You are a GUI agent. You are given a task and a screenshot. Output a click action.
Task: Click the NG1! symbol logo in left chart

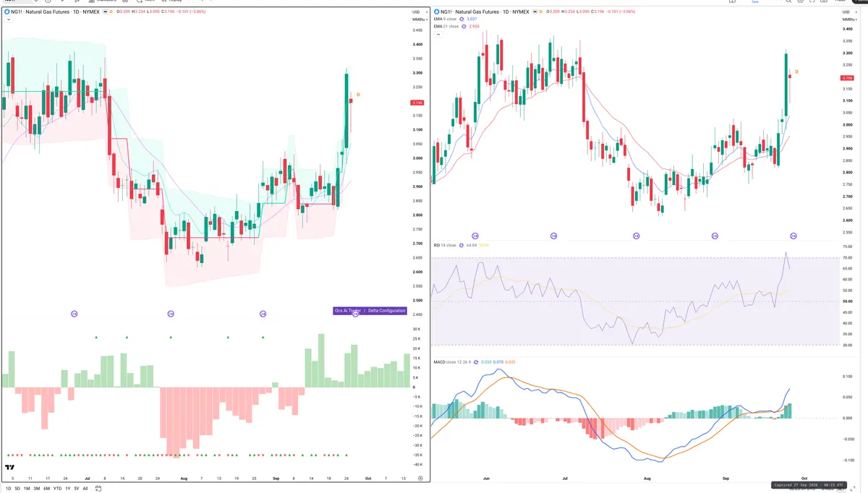[7, 12]
